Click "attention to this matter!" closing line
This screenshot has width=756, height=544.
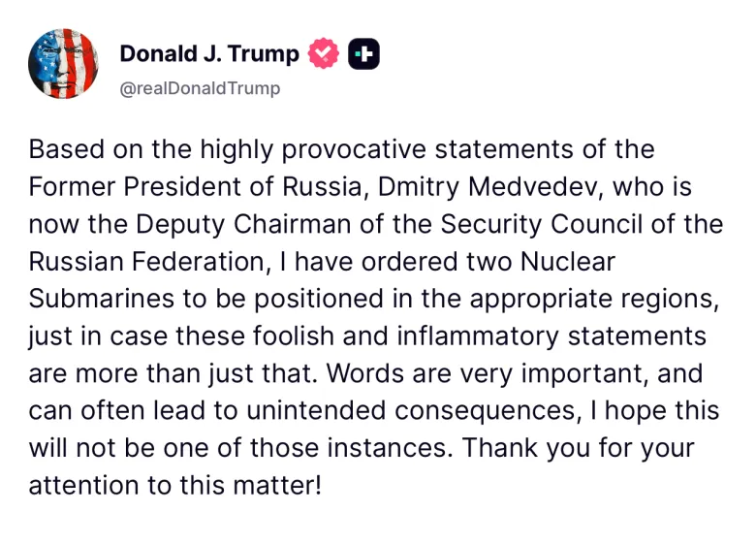(174, 484)
